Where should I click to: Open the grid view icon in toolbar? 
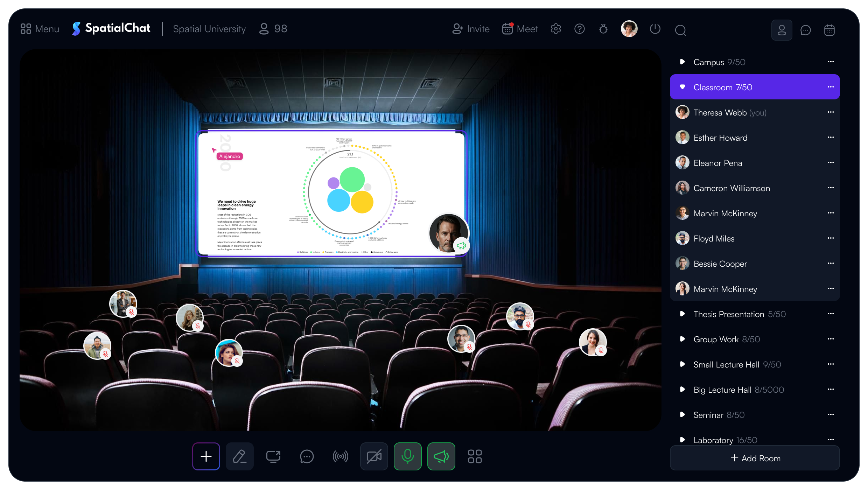[475, 456]
